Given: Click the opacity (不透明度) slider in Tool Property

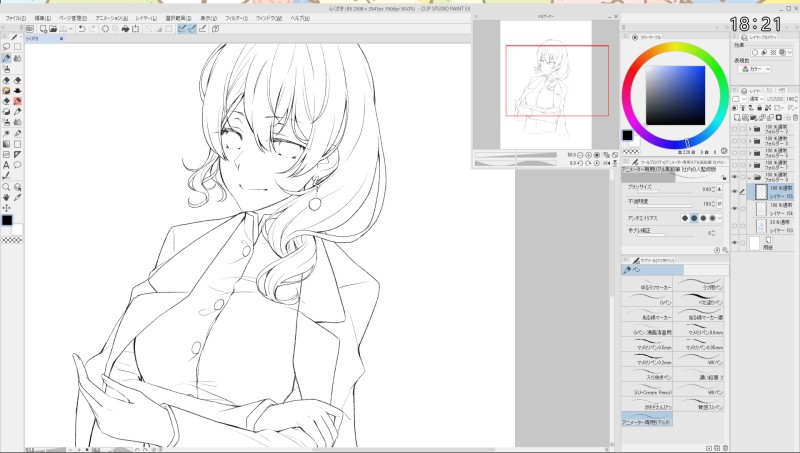Looking at the screenshot, I should coord(665,206).
